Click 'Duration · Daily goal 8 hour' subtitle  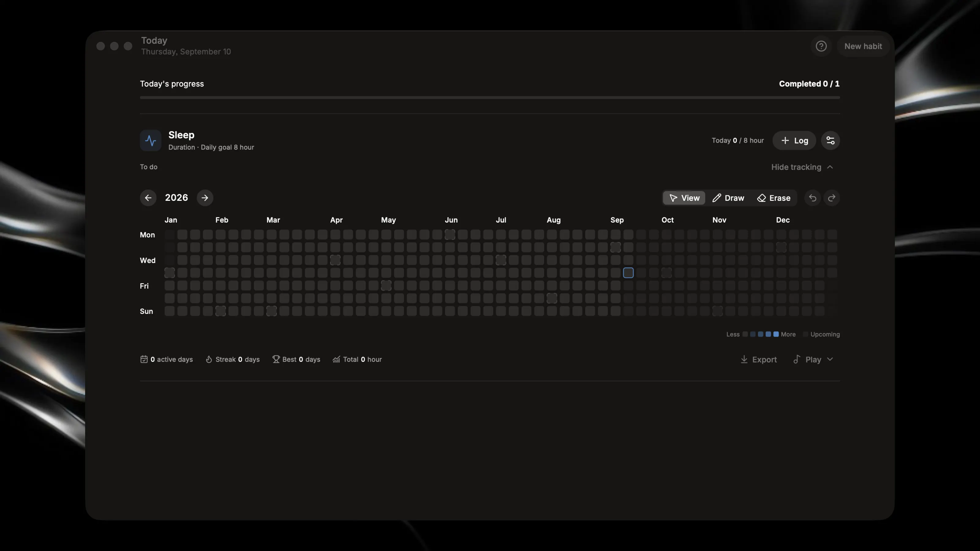pos(211,147)
